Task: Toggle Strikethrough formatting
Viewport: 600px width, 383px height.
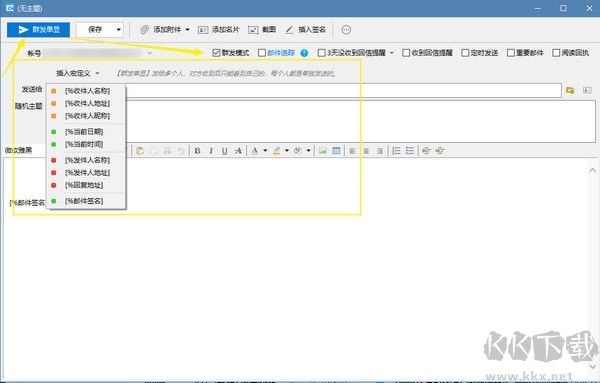Action: [238, 151]
